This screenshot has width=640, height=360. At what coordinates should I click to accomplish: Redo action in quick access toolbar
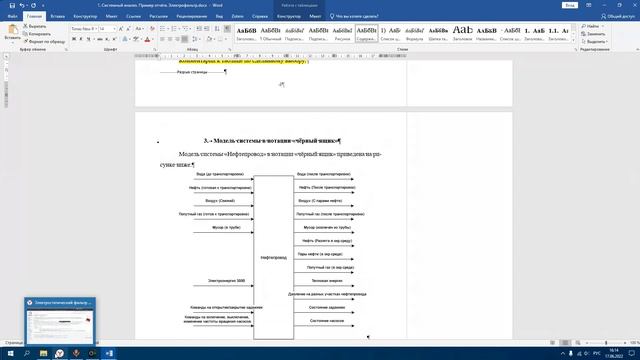(33, 5)
